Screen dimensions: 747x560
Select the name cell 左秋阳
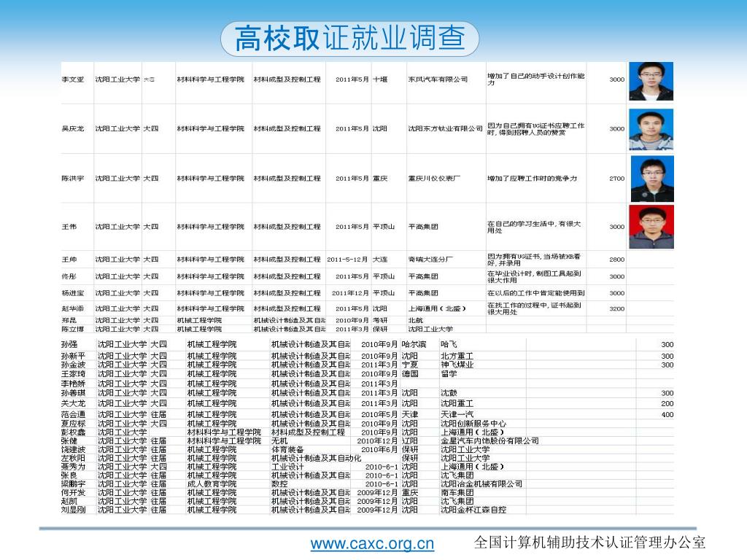(x=74, y=458)
